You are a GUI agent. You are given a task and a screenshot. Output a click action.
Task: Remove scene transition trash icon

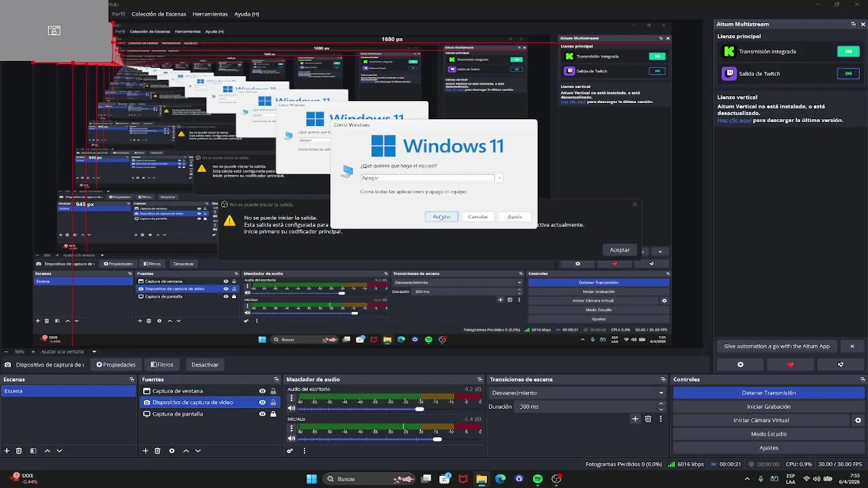pos(648,419)
